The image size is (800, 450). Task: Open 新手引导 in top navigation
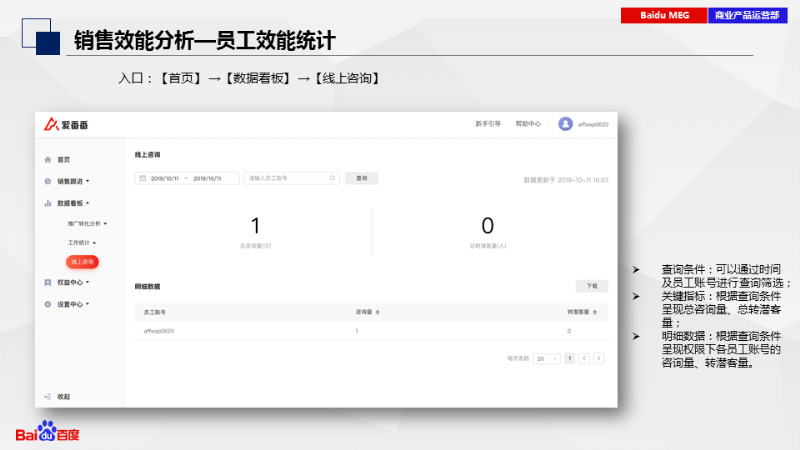[487, 124]
